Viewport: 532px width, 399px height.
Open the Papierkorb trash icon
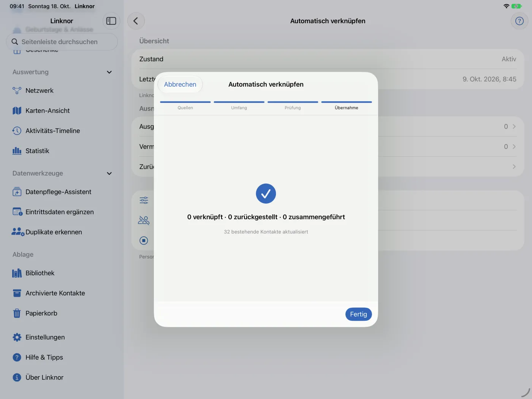[17, 313]
